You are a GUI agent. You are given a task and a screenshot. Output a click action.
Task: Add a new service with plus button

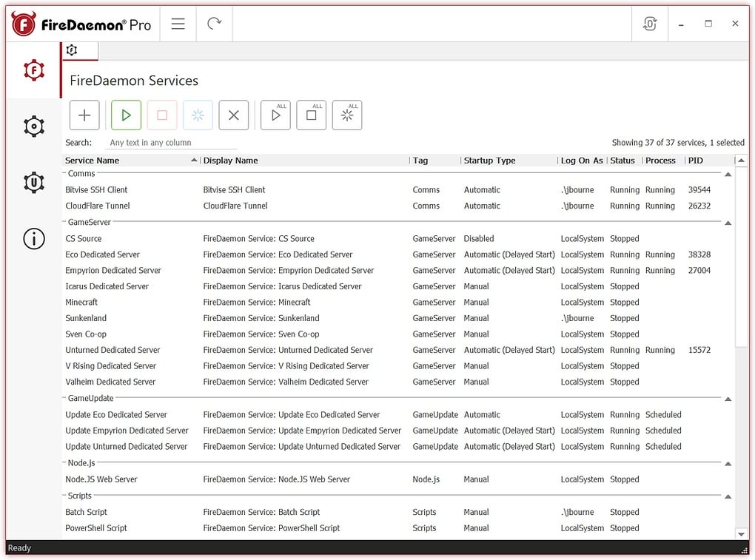[x=84, y=115]
